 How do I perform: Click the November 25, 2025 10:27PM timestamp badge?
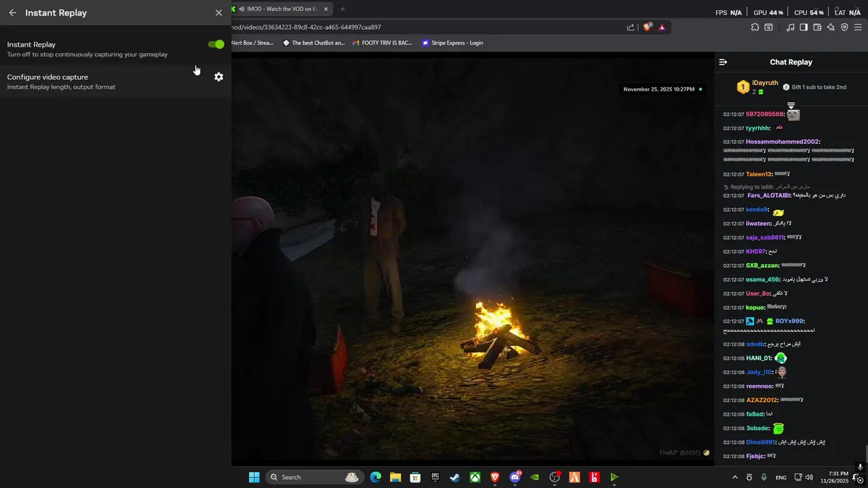pyautogui.click(x=663, y=89)
